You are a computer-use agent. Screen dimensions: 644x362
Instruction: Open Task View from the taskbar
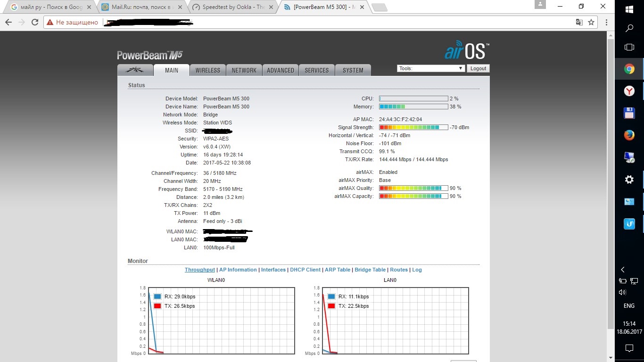pos(629,47)
